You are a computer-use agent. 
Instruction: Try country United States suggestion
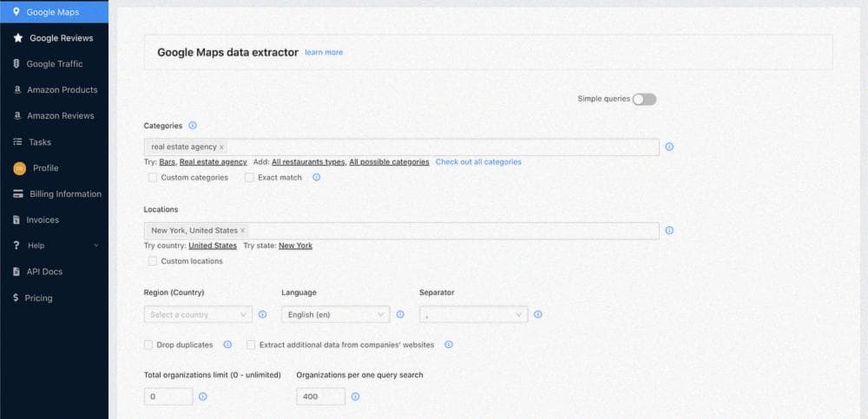pos(213,246)
